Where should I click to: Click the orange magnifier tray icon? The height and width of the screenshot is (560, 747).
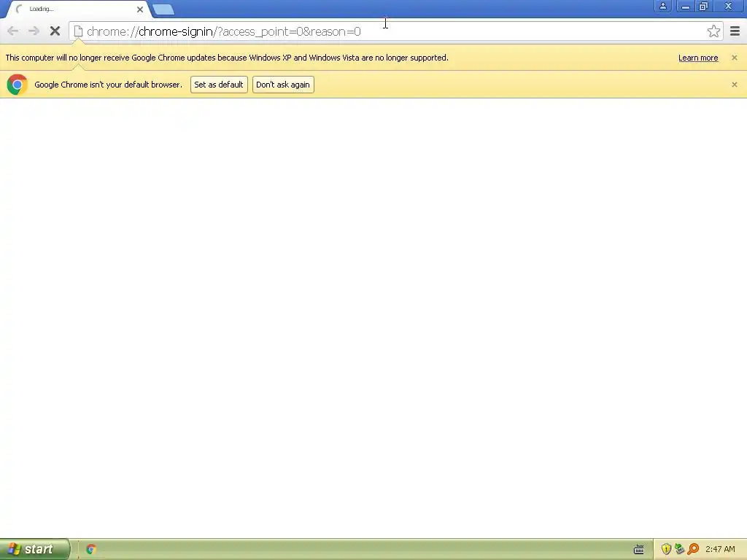click(693, 549)
